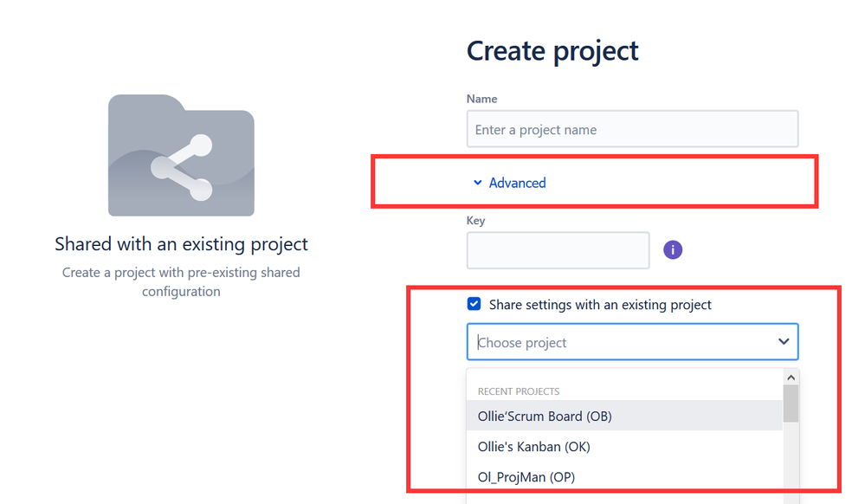865x504 pixels.
Task: Click the Key input field
Action: (x=558, y=250)
